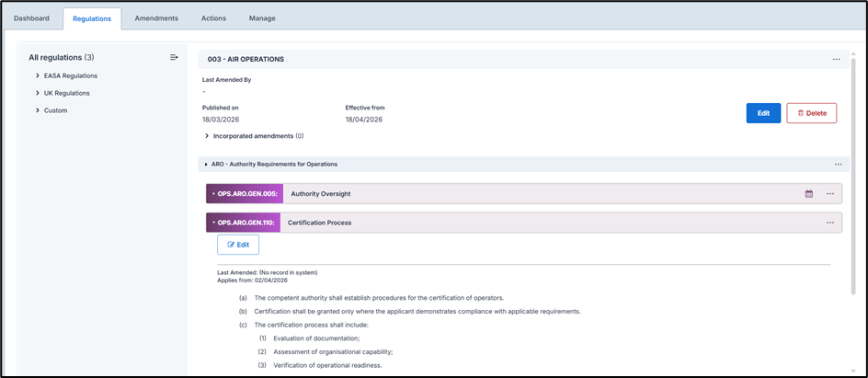Open three-dot menu for Authority Oversight

click(829, 194)
